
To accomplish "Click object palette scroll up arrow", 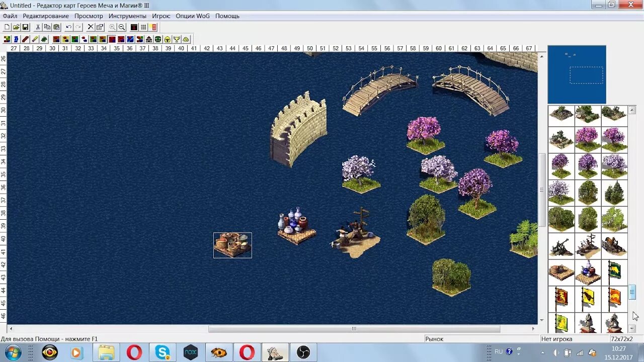I will (632, 109).
